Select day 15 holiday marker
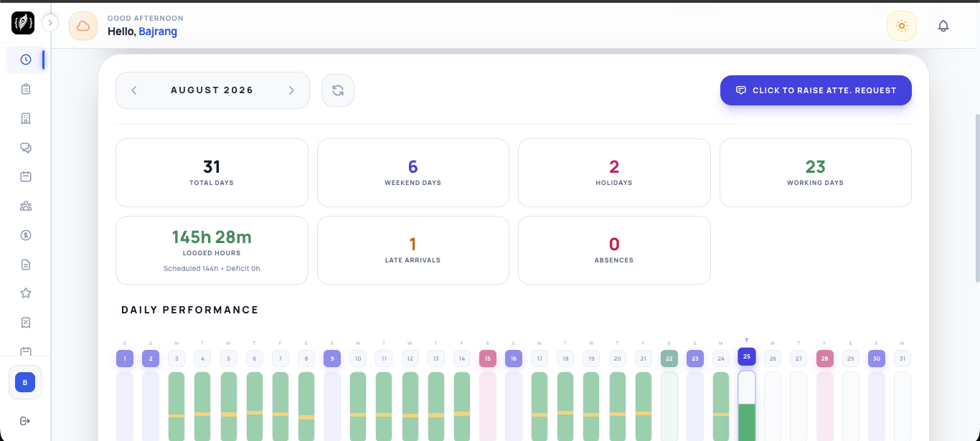The height and width of the screenshot is (441, 980). pyautogui.click(x=488, y=358)
